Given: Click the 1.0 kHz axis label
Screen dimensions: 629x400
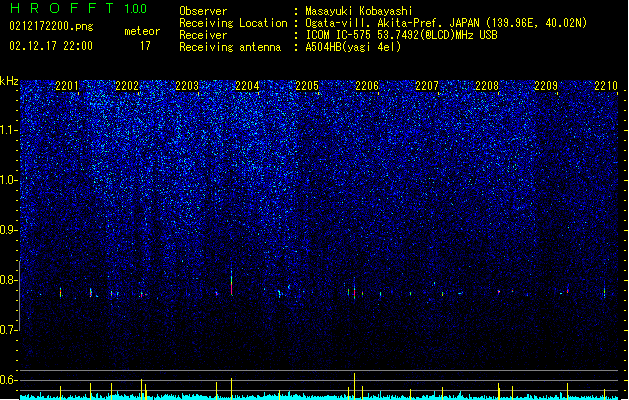Looking at the screenshot, I should tap(9, 180).
